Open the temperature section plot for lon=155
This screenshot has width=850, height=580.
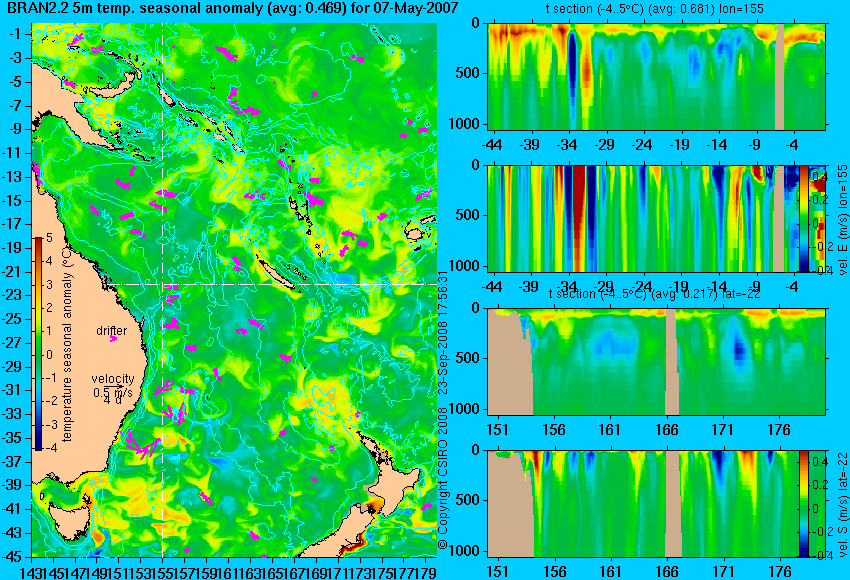[x=656, y=76]
